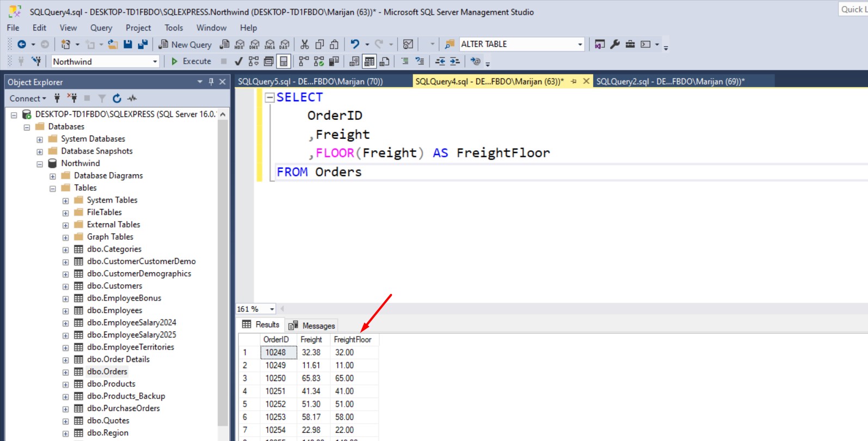Click the Cut scissors icon
868x441 pixels.
[305, 45]
